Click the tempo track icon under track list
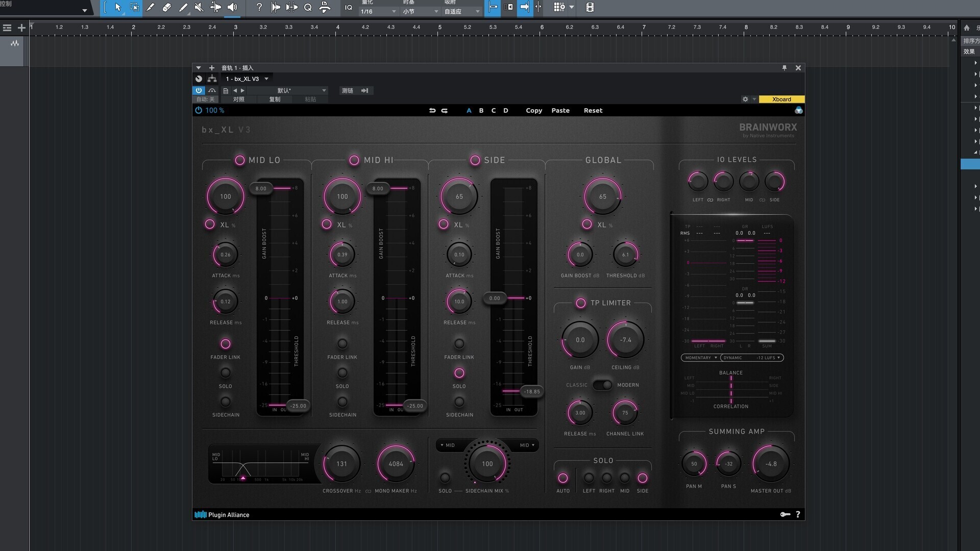Screen dimensions: 980x551 click(15, 43)
